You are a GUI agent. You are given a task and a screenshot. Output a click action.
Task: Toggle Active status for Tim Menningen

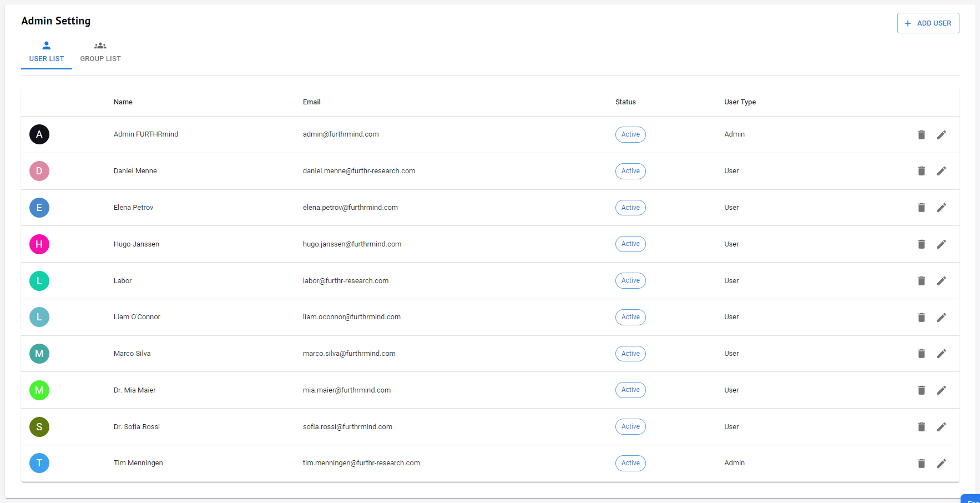(630, 463)
